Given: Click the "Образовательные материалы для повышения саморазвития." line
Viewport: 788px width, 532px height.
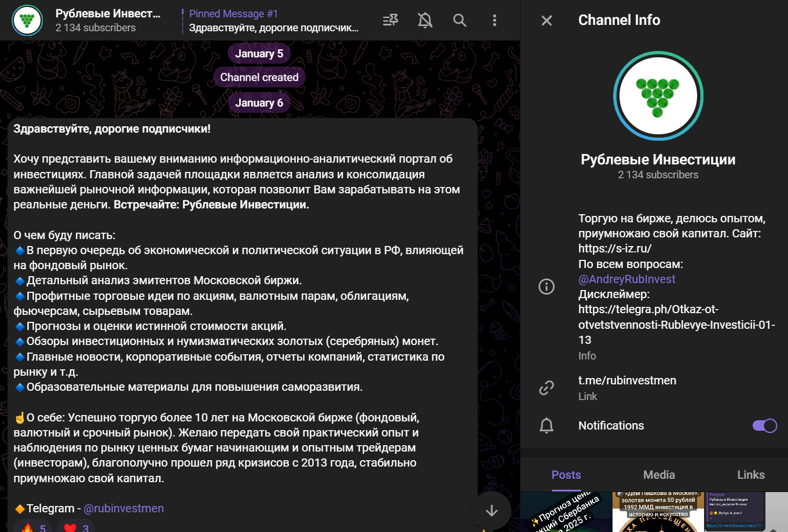Looking at the screenshot, I should (195, 387).
